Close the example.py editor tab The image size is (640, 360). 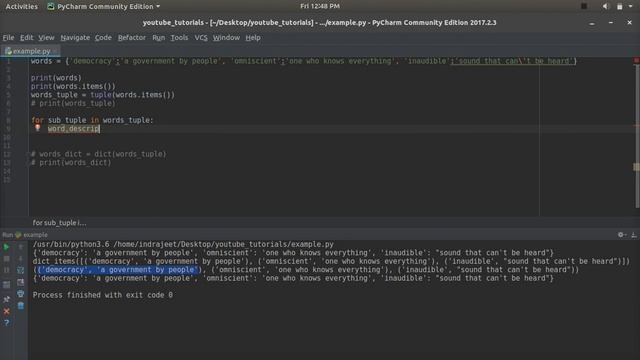click(x=55, y=51)
